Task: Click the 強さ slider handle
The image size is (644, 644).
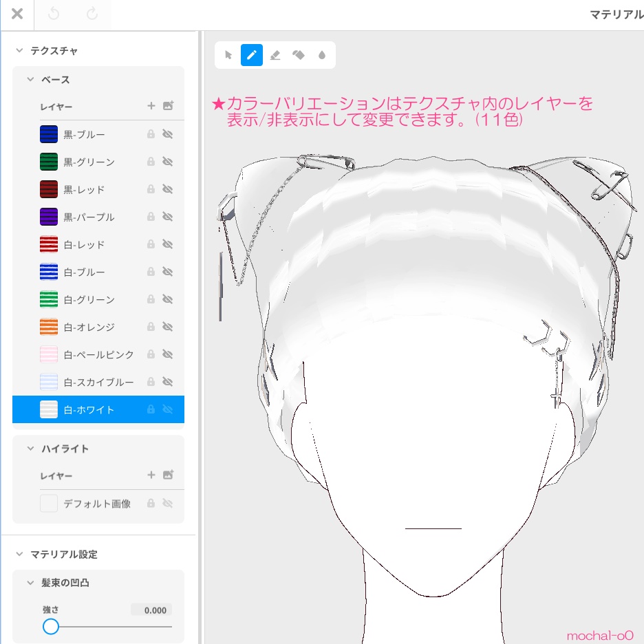Action: pyautogui.click(x=51, y=627)
